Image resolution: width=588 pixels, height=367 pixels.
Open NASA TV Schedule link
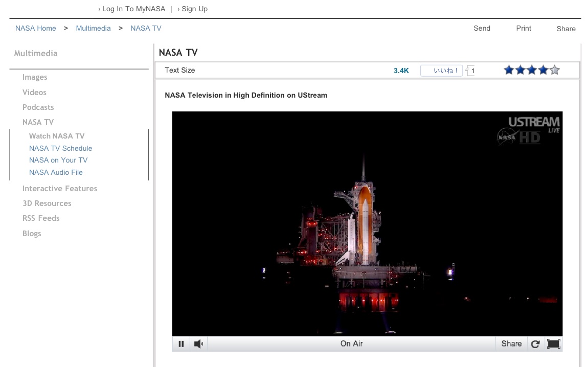[x=61, y=148]
